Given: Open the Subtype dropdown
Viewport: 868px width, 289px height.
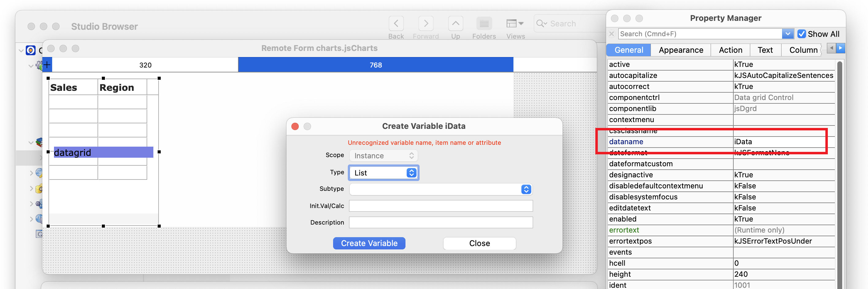Looking at the screenshot, I should click(x=441, y=189).
